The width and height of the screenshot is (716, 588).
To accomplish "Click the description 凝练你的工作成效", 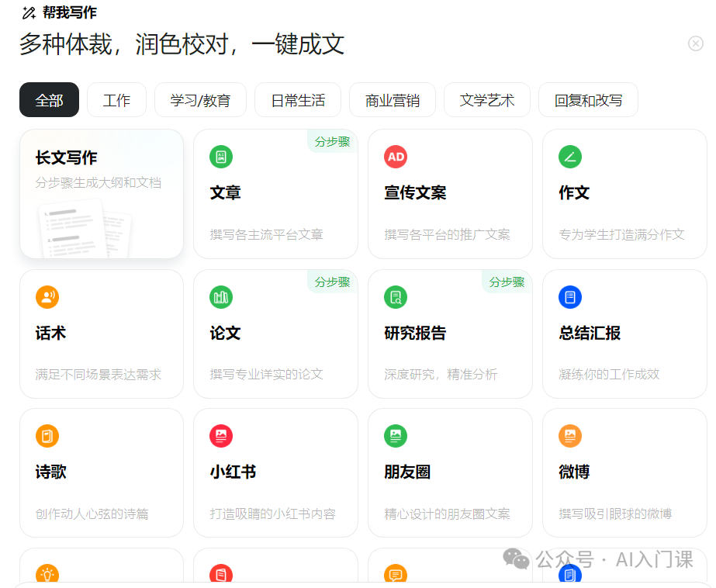I will (609, 375).
